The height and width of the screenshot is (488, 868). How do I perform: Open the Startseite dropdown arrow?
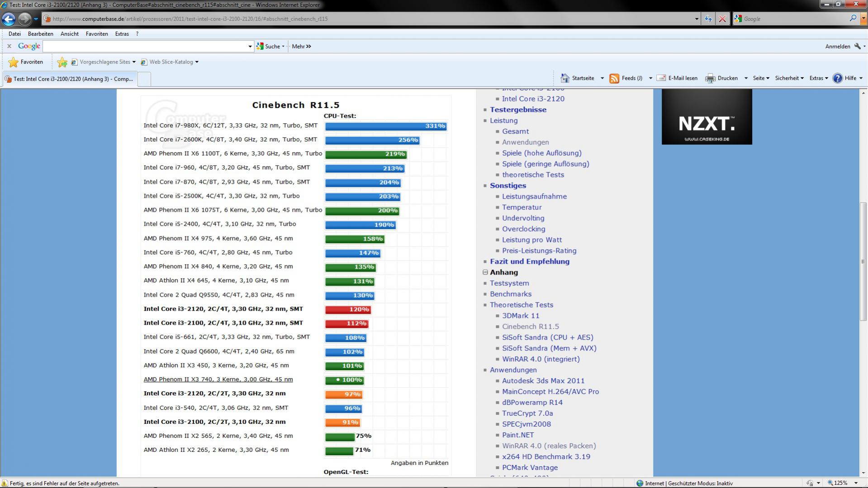602,78
